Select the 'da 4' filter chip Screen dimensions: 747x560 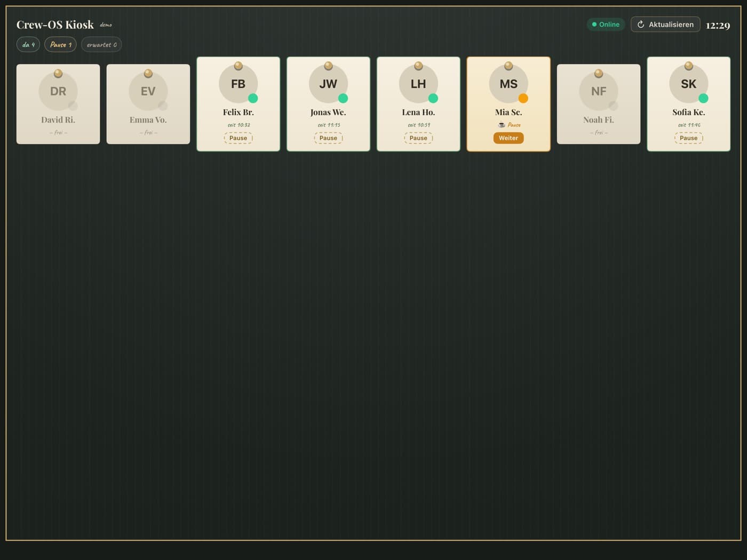click(28, 45)
